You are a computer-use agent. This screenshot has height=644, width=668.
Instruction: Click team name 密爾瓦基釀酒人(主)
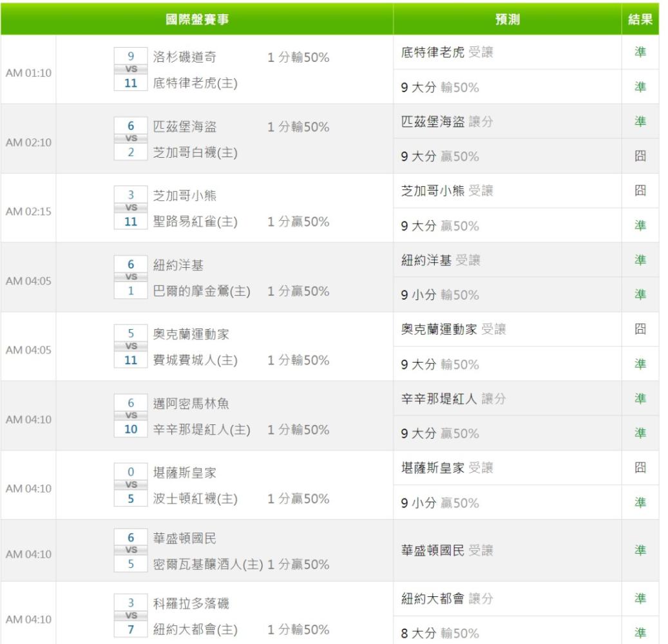click(208, 564)
